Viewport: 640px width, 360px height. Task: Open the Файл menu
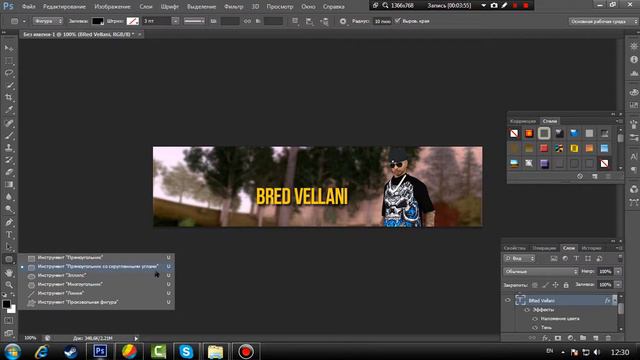28,7
